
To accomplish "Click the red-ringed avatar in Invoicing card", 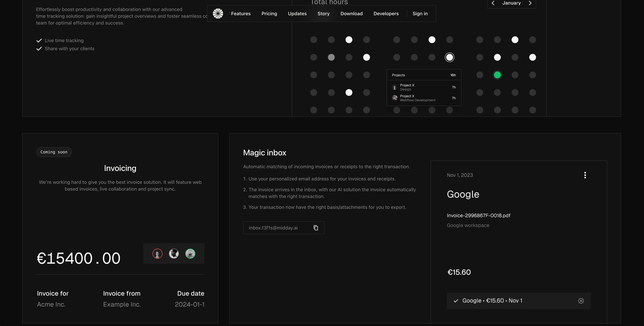I will pyautogui.click(x=157, y=254).
